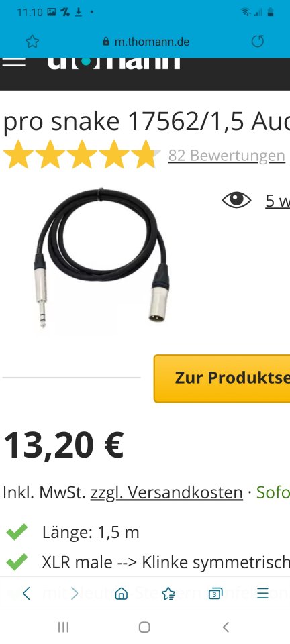Tap Android home navigation button
Viewport: 290px width, 644px height.
pyautogui.click(x=144, y=627)
